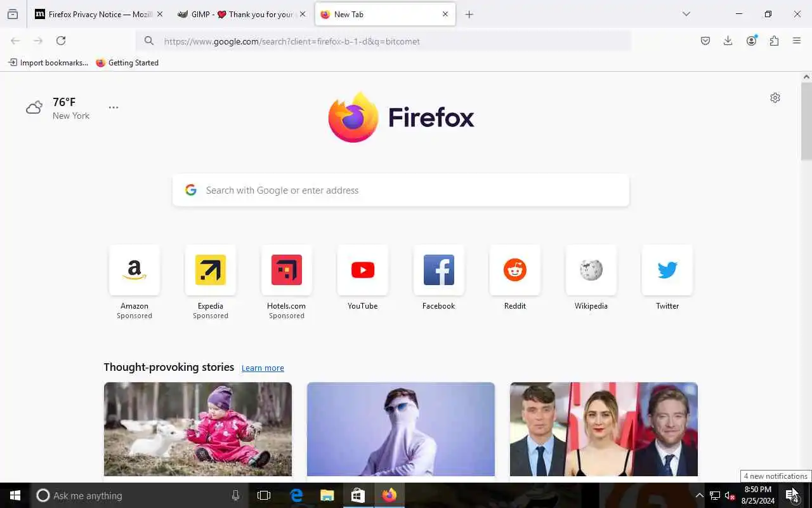The height and width of the screenshot is (508, 812).
Task: Click the browser back arrow
Action: (x=15, y=41)
